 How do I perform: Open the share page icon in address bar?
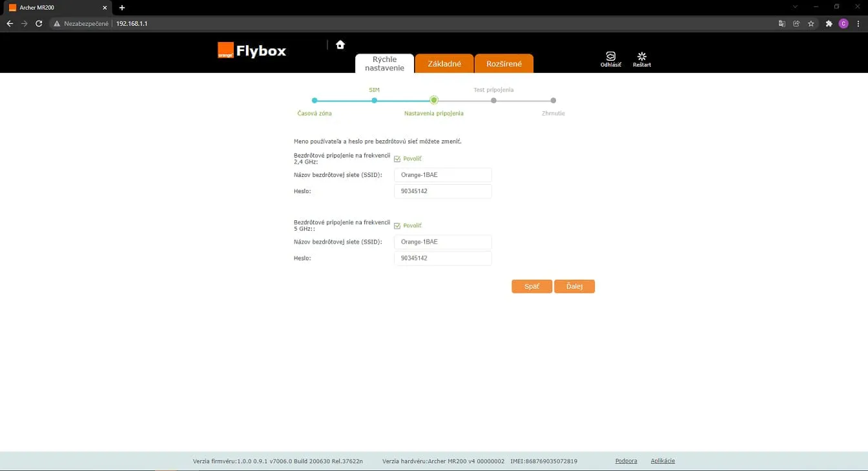point(796,23)
